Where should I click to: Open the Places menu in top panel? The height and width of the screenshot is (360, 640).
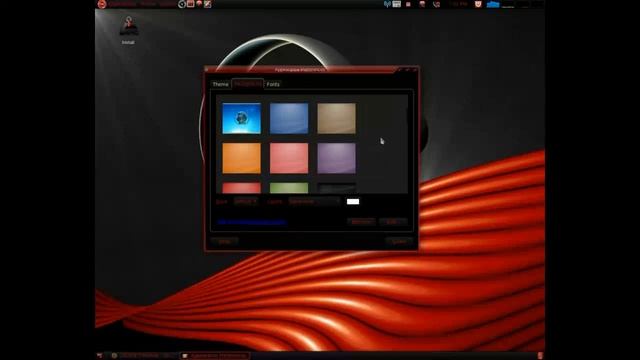coord(148,4)
